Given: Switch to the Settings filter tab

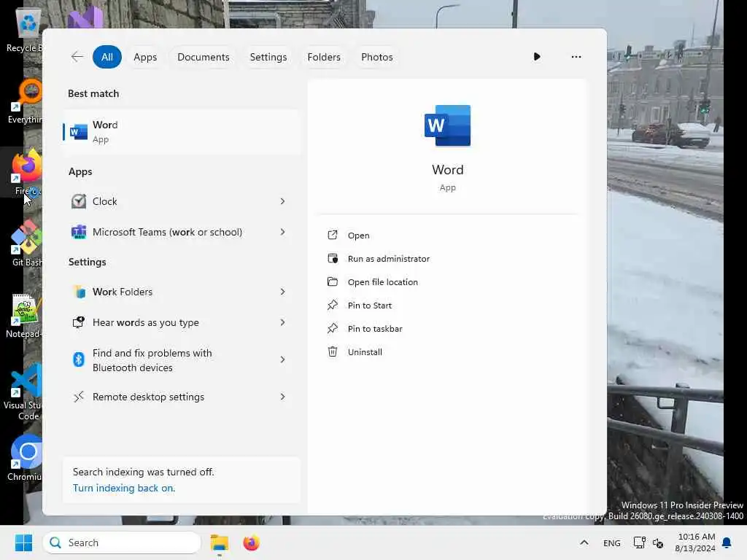Looking at the screenshot, I should click(268, 57).
